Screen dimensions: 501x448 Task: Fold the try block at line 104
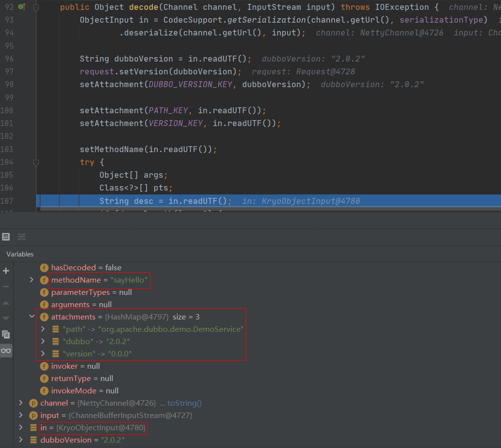click(36, 162)
